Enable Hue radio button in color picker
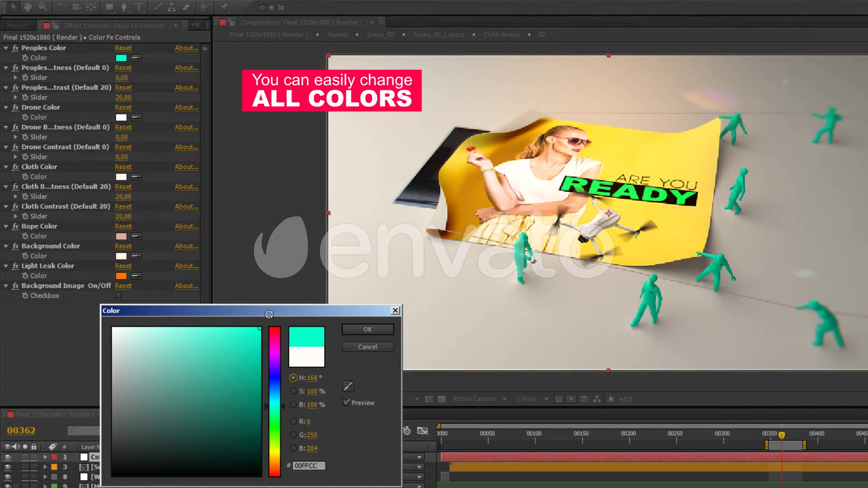 click(x=293, y=377)
